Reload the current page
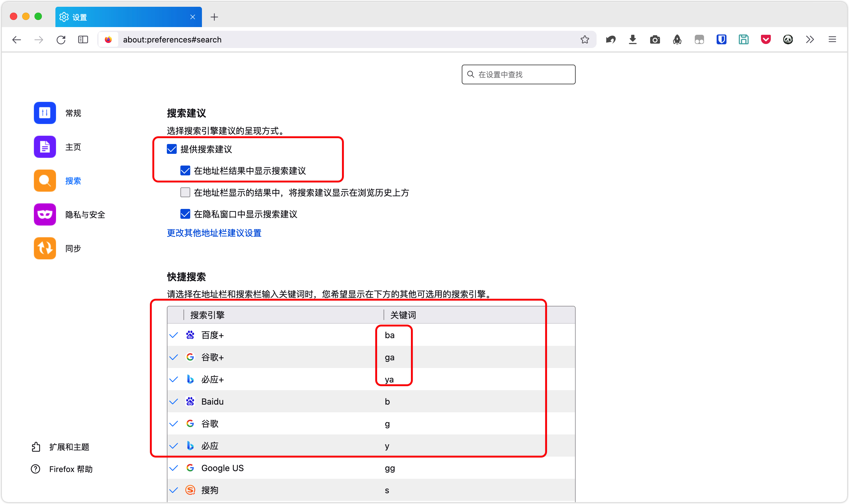849x504 pixels. point(61,39)
